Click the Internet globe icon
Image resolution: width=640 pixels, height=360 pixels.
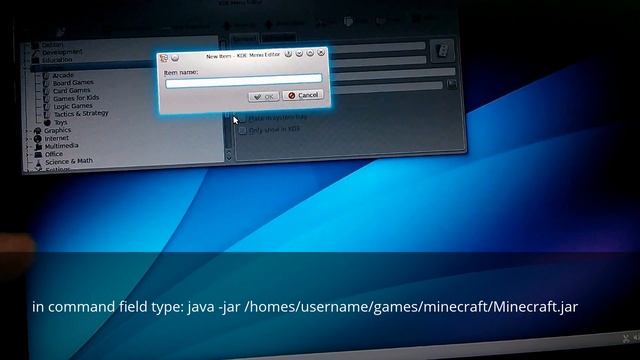pos(38,139)
